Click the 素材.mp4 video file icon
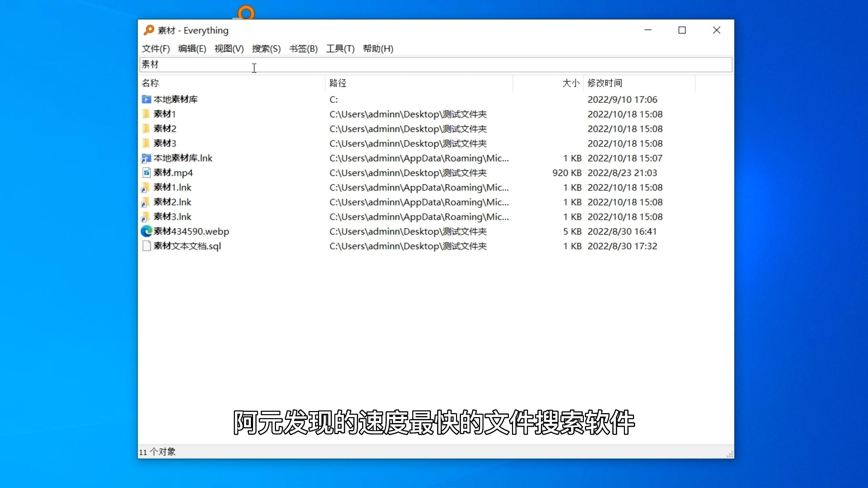Viewport: 868px width, 488px height. [146, 172]
